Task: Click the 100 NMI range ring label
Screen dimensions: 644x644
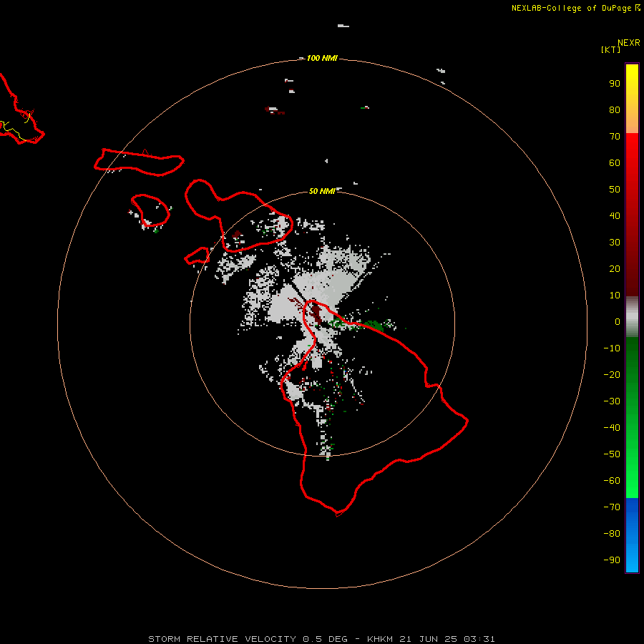Action: coord(322,58)
